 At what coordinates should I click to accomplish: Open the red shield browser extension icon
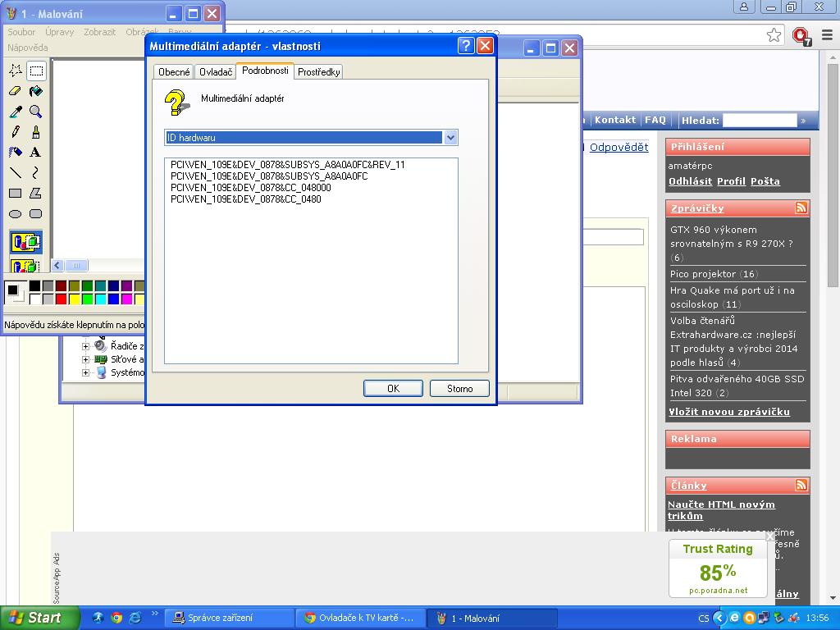[x=801, y=36]
